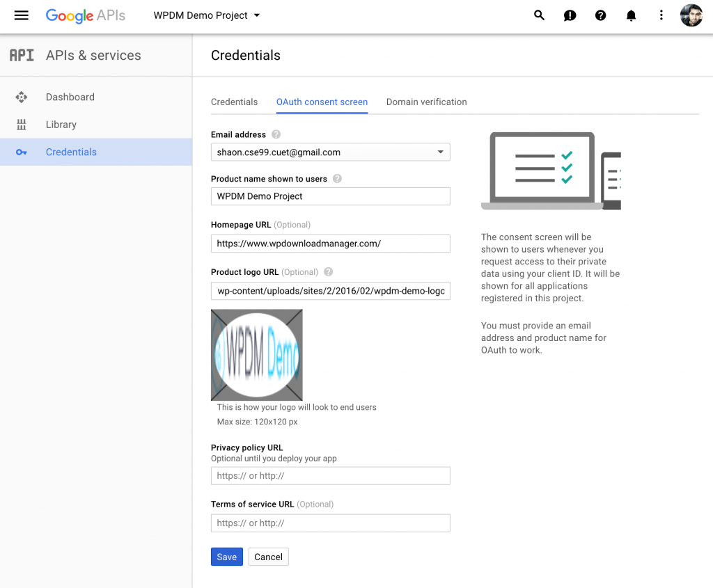Click the API logo icon in sidebar

coord(22,56)
